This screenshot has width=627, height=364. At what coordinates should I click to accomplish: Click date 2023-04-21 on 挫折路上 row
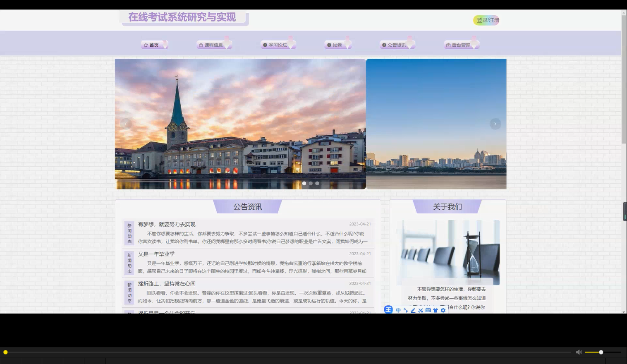(x=360, y=284)
